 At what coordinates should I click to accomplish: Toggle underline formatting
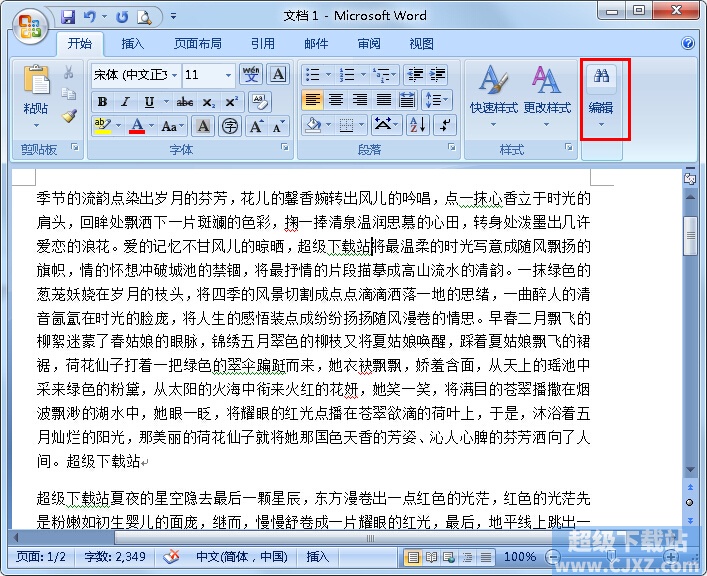click(x=149, y=102)
